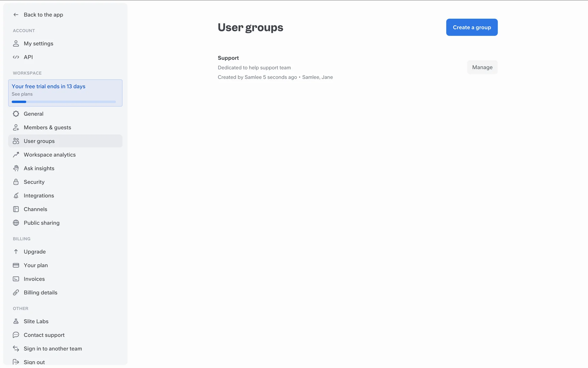The height and width of the screenshot is (368, 588).
Task: Click the My settings person icon
Action: coord(16,44)
